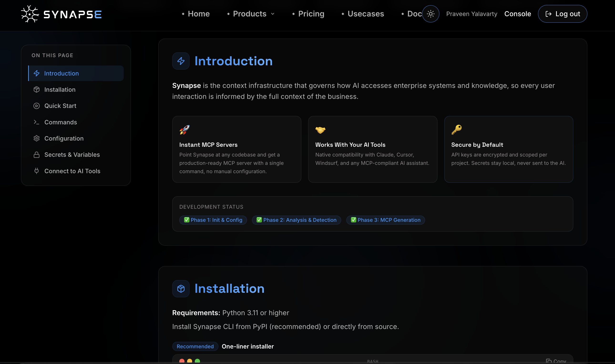Screen dimensions: 615x364
Task: Click the DEVELOPMENT STATUS label
Action: point(211,207)
